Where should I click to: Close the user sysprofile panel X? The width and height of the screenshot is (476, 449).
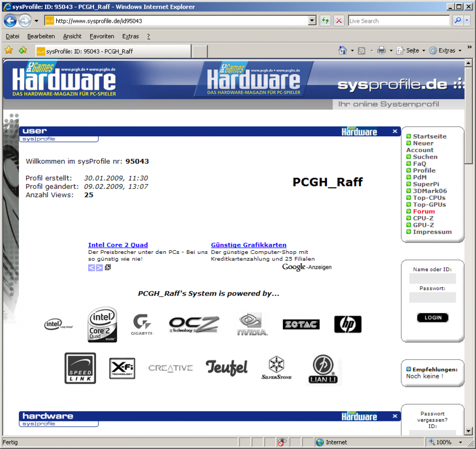pos(395,131)
